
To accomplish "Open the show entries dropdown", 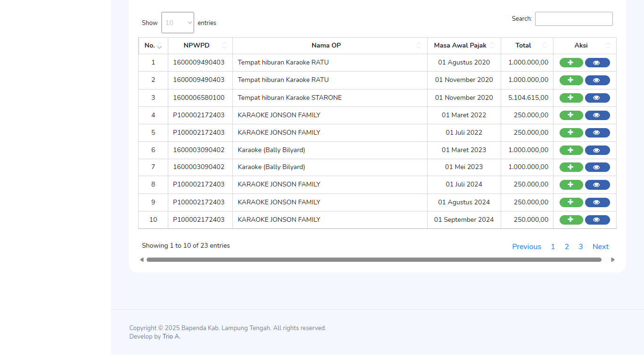I will 178,23.
